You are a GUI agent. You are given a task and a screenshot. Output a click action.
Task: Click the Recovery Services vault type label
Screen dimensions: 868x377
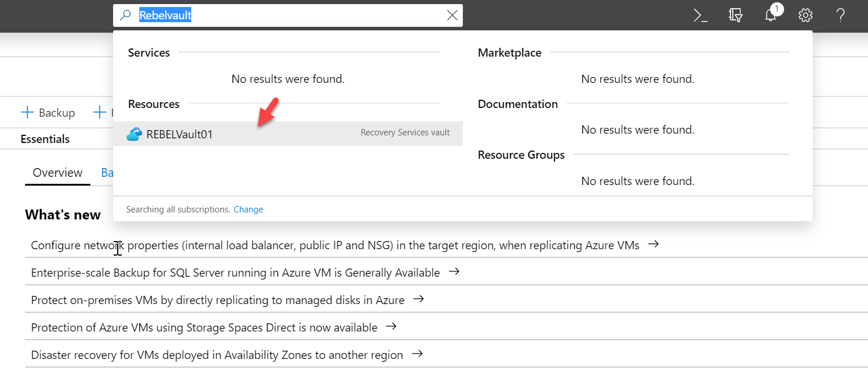point(405,132)
